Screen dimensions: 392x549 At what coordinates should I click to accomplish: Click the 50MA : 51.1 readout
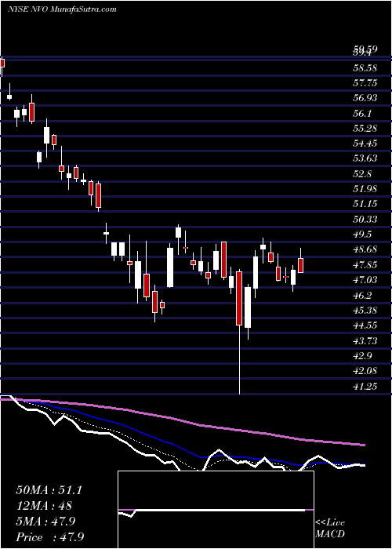click(x=49, y=490)
